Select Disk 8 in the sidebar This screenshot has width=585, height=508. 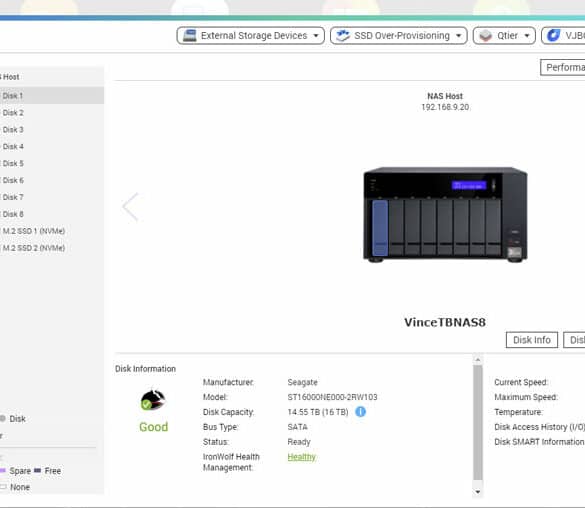52,214
